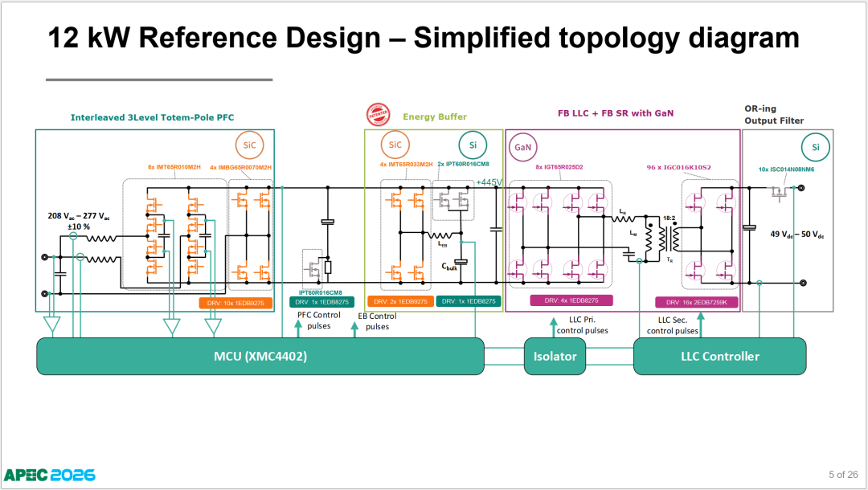The image size is (868, 490).
Task: Click the "IPT60R016CM8" label below gray MOSFET
Action: click(321, 292)
